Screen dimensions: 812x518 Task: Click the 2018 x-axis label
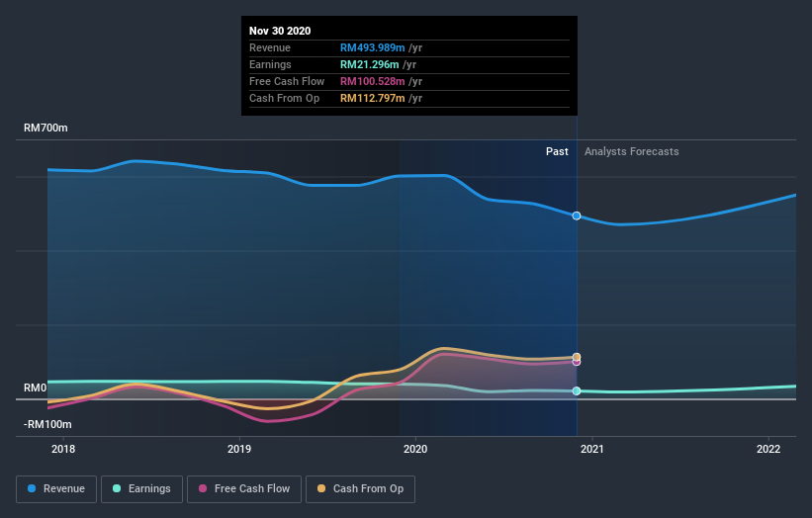(63, 449)
